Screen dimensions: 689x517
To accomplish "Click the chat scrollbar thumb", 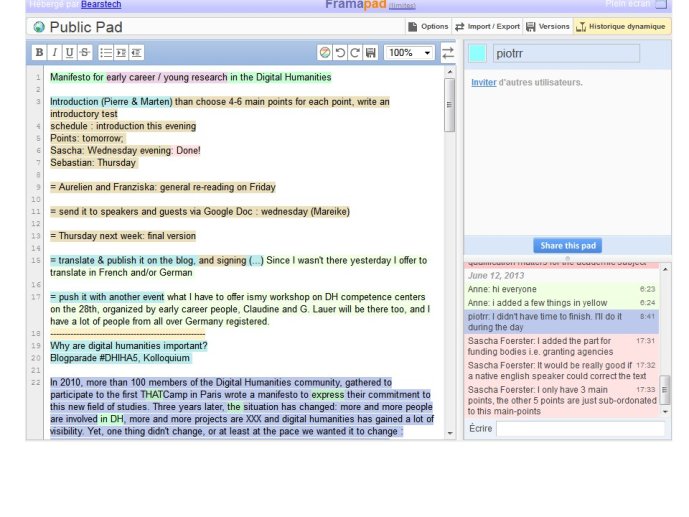I will [665, 390].
